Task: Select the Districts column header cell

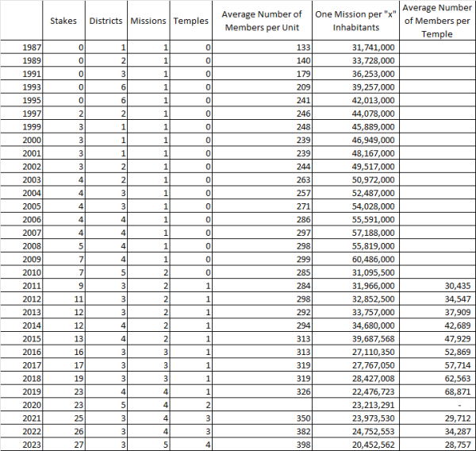Action: click(106, 20)
